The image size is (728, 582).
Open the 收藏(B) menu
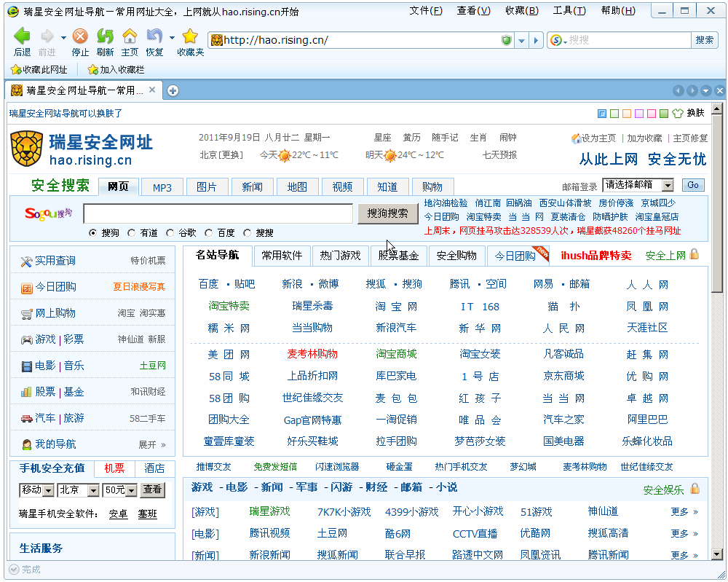click(522, 11)
